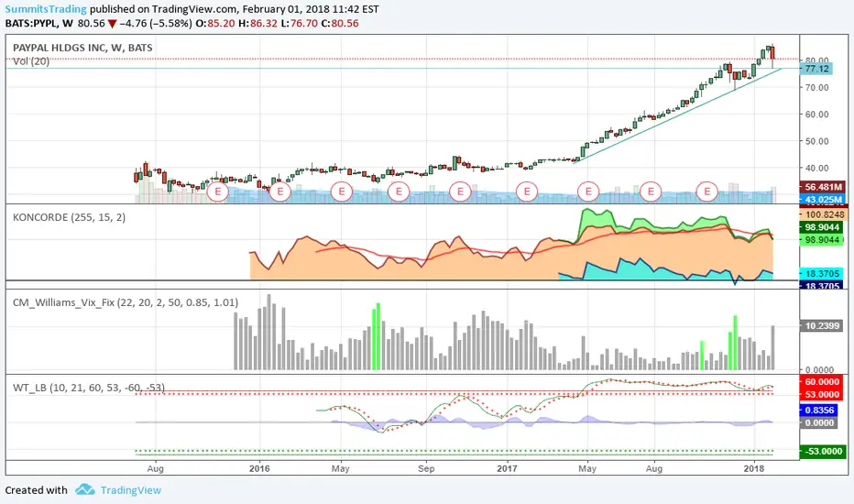Viewport: 854px width, 504px height.
Task: Click the green -53.0000 oversold level label
Action: tap(821, 451)
